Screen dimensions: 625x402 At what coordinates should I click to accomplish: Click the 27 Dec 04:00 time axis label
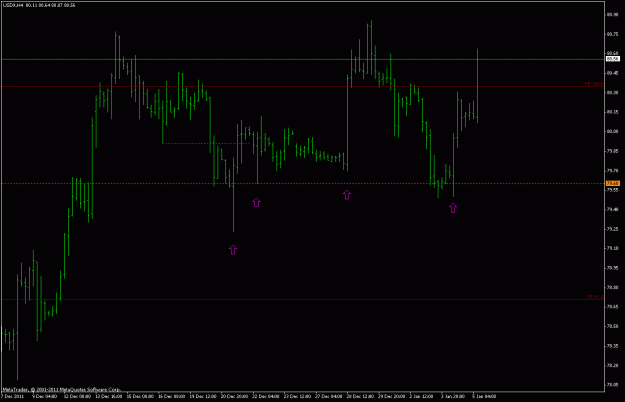click(x=329, y=396)
